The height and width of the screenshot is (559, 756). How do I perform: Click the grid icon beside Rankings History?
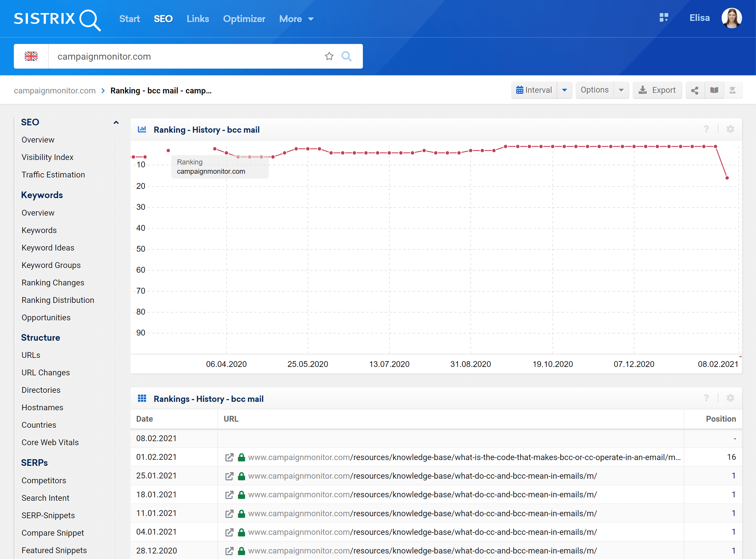tap(142, 398)
